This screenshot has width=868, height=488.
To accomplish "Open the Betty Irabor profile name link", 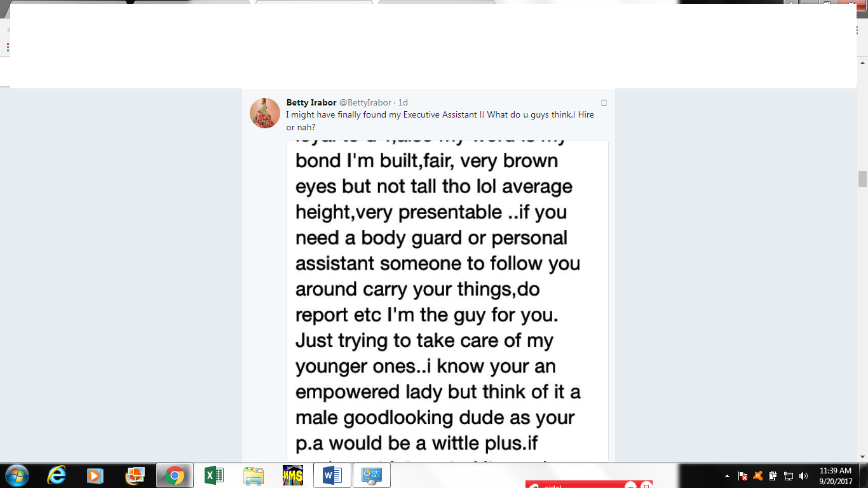I will (x=311, y=102).
